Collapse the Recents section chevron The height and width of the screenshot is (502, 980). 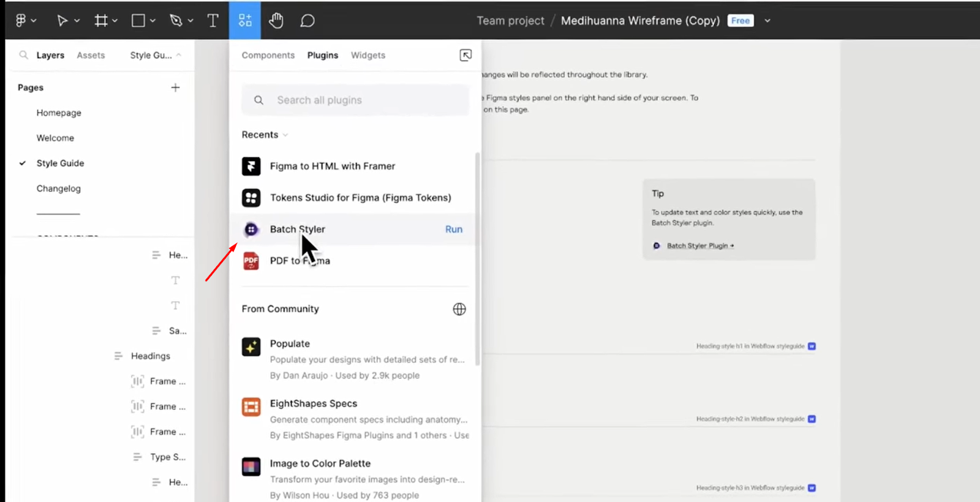coord(285,135)
